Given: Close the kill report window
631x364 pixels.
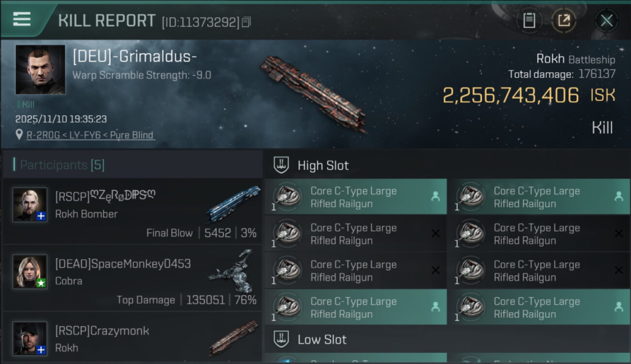Looking at the screenshot, I should pos(606,20).
